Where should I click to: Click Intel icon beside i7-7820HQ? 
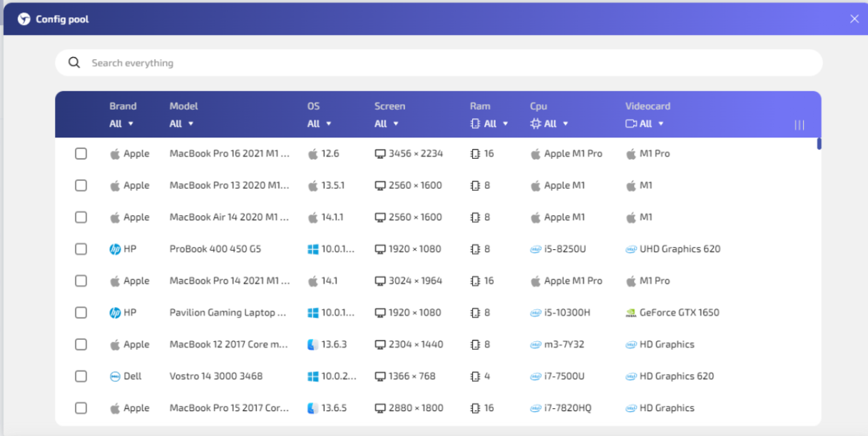[x=536, y=408]
